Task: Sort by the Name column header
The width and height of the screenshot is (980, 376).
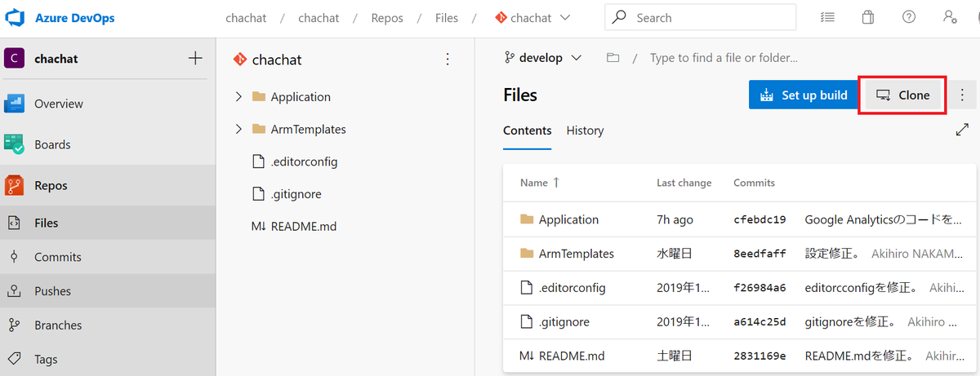Action: pyautogui.click(x=539, y=183)
